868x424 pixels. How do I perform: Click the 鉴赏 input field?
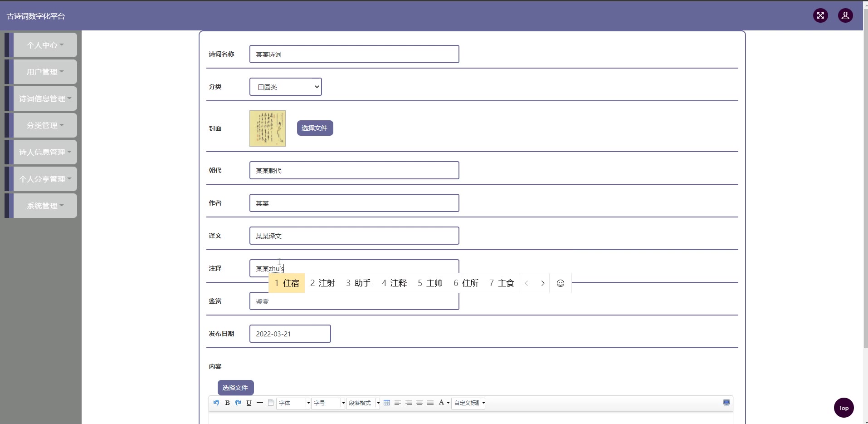coord(354,302)
